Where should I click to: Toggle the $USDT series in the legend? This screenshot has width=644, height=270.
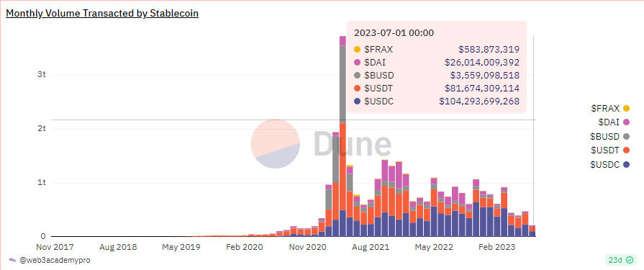(x=610, y=150)
